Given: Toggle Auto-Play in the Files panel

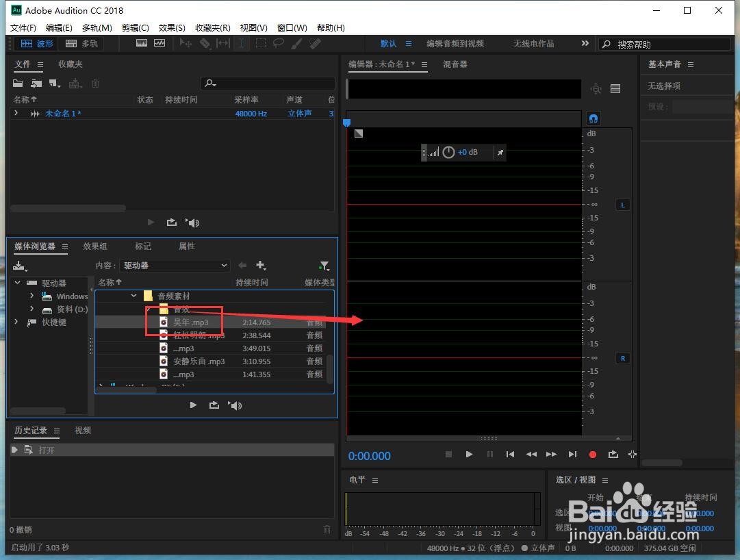Looking at the screenshot, I should (x=192, y=222).
